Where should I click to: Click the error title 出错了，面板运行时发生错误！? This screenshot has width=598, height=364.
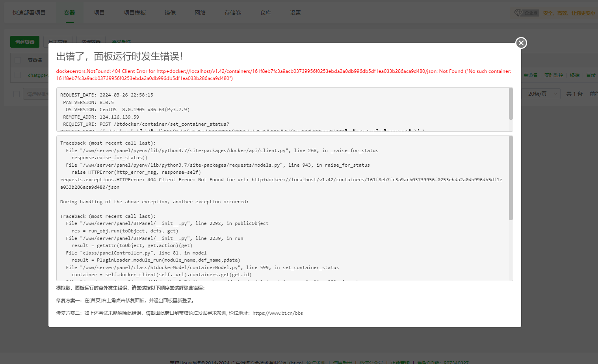tap(120, 56)
